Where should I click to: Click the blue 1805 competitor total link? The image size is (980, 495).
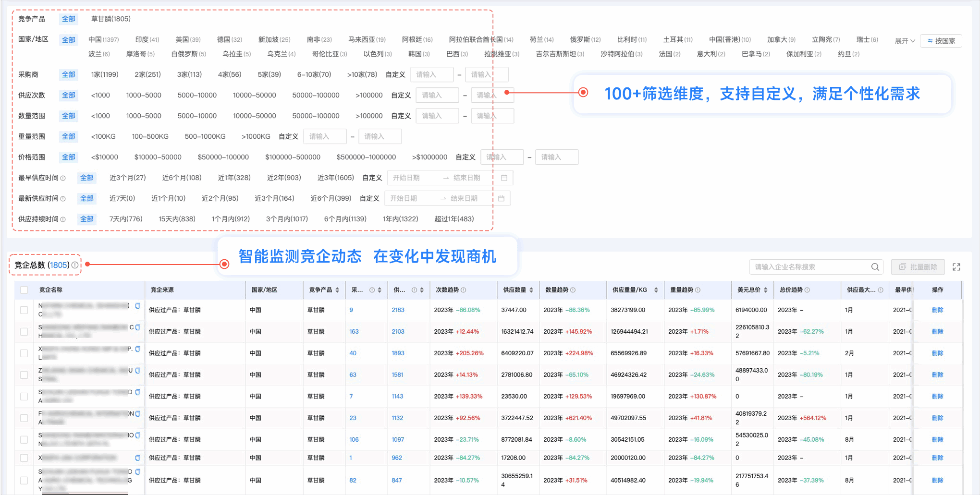click(59, 264)
